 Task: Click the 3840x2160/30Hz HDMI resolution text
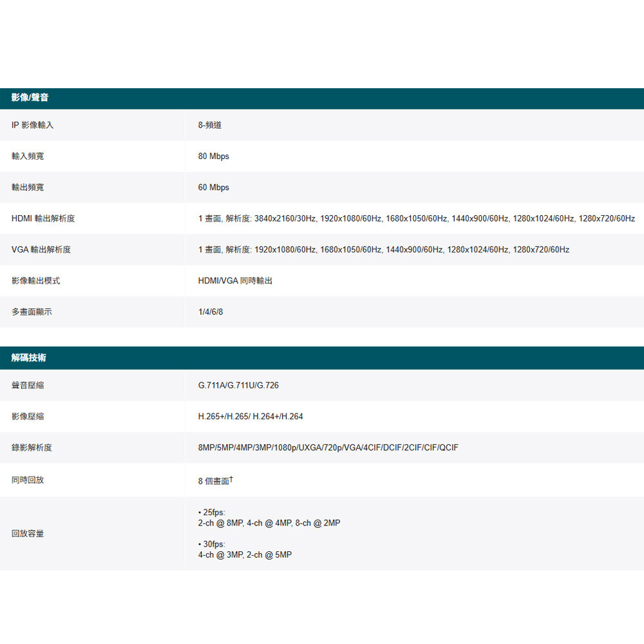coord(285,218)
